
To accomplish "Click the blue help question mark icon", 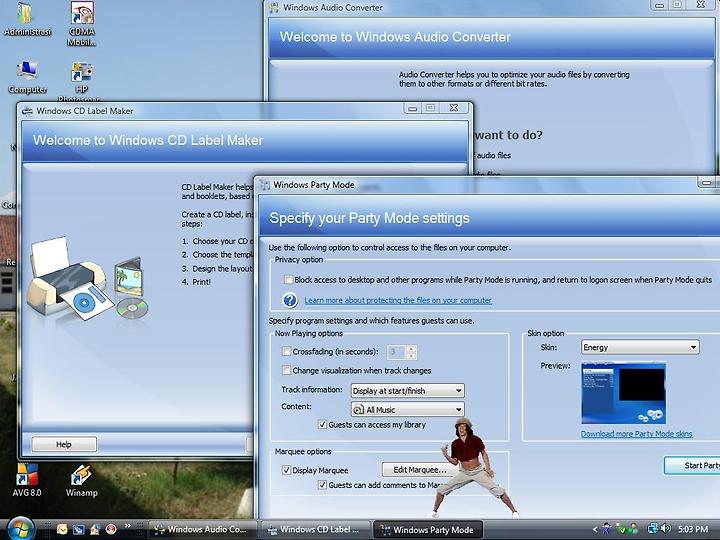I will point(290,300).
